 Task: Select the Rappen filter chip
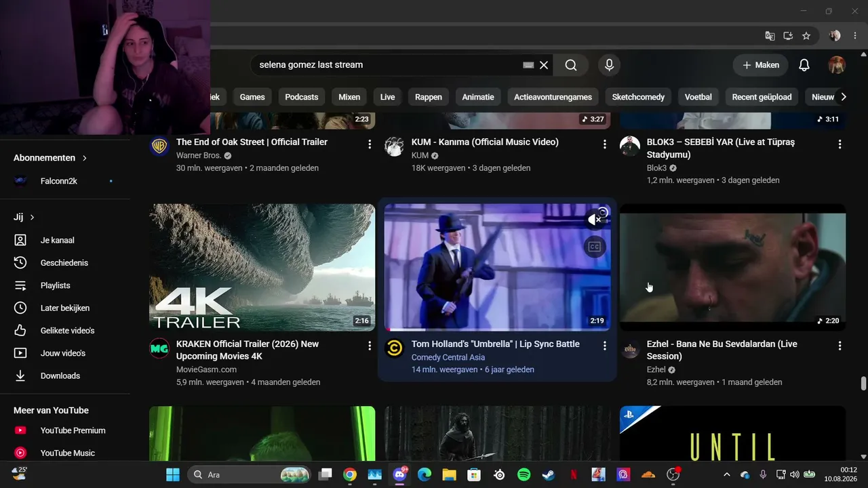[429, 97]
